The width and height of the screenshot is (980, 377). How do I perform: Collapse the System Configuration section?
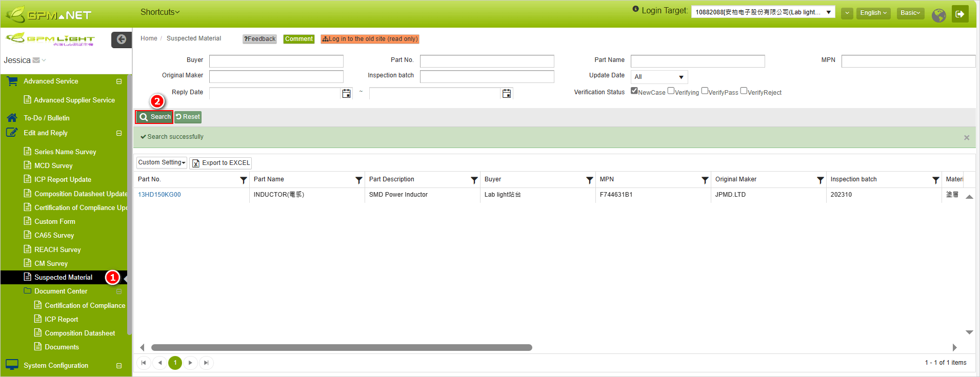[119, 366]
